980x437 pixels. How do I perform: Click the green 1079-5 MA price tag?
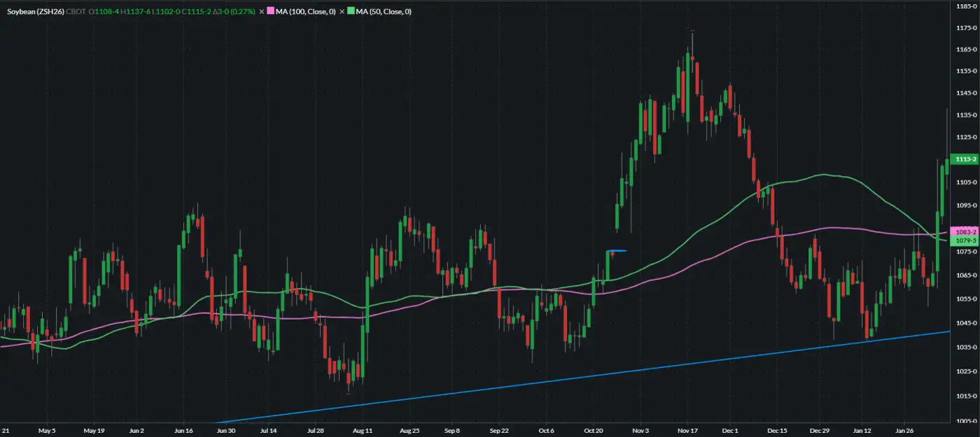click(965, 240)
